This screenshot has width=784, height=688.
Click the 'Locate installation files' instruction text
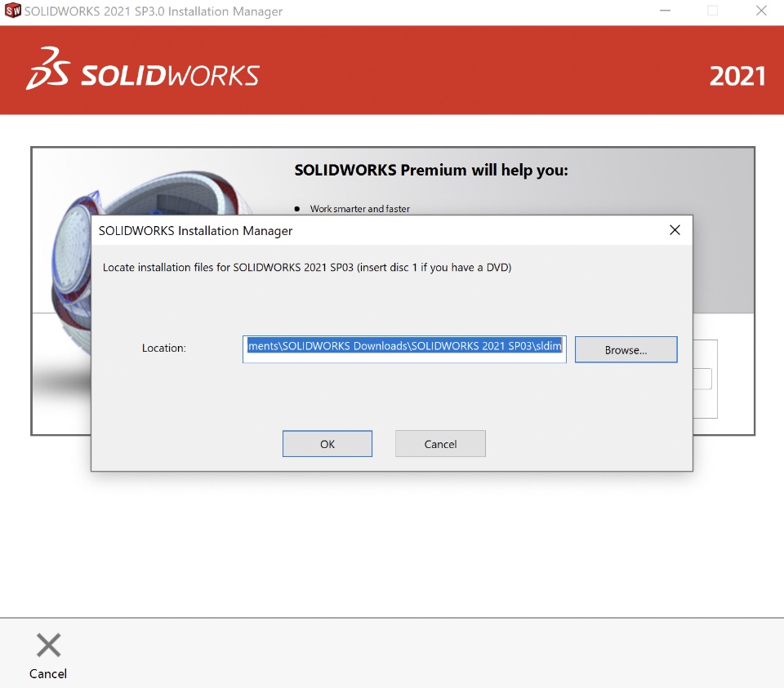(307, 268)
